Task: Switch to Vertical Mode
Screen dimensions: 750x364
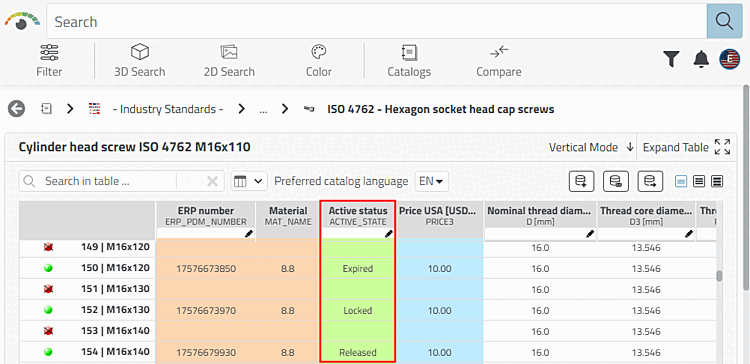Action: coord(591,147)
